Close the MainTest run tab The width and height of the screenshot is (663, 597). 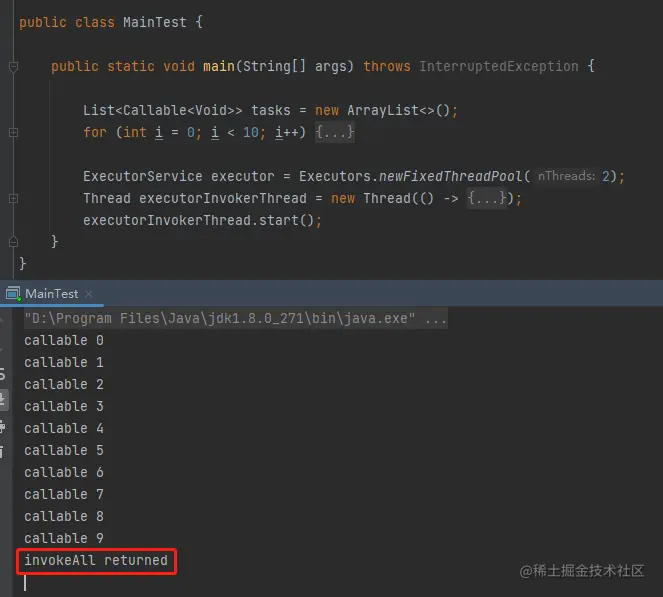tap(88, 293)
